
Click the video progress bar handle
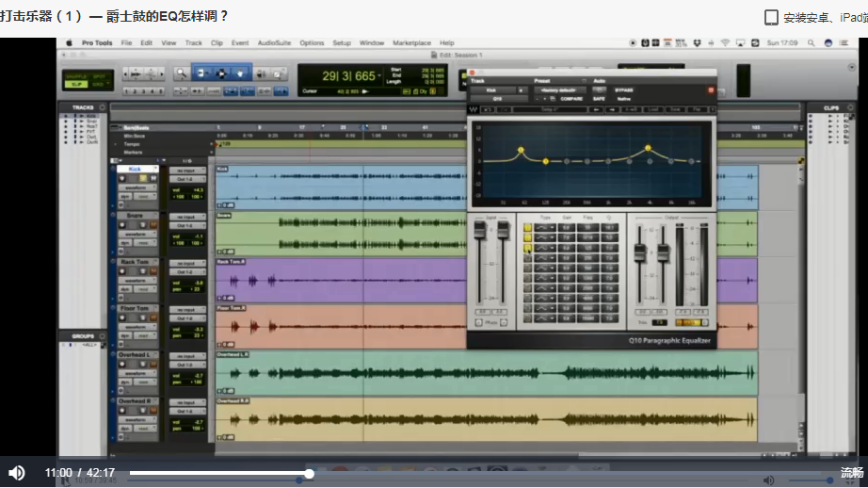click(310, 474)
